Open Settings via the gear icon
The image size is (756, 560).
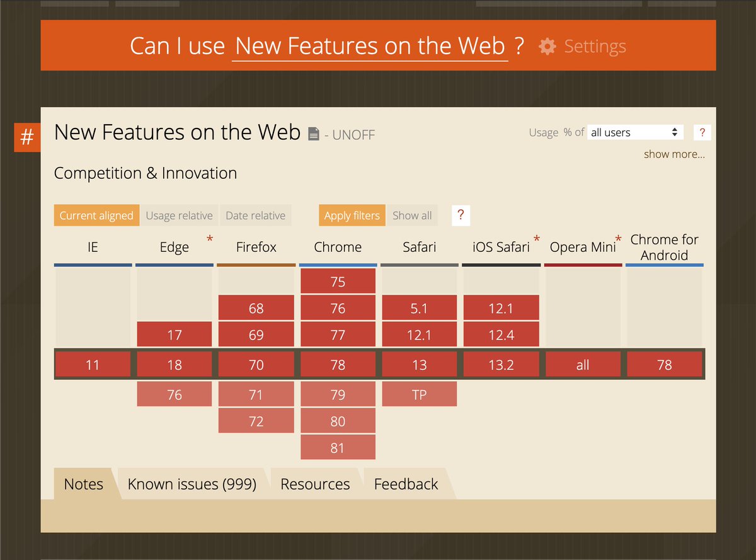[x=547, y=47]
